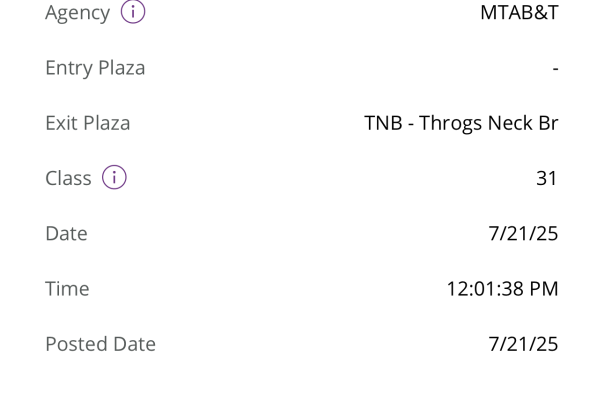The image size is (604, 400).
Task: Click the Posted Date label
Action: pos(100,344)
